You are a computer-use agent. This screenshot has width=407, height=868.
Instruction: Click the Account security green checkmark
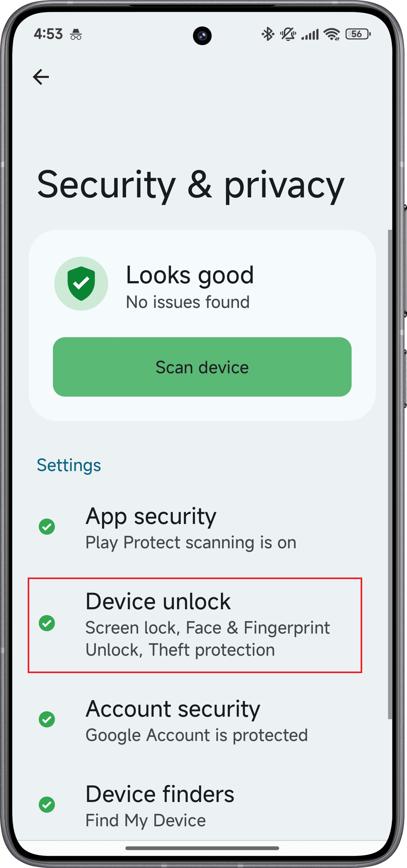[x=47, y=719]
